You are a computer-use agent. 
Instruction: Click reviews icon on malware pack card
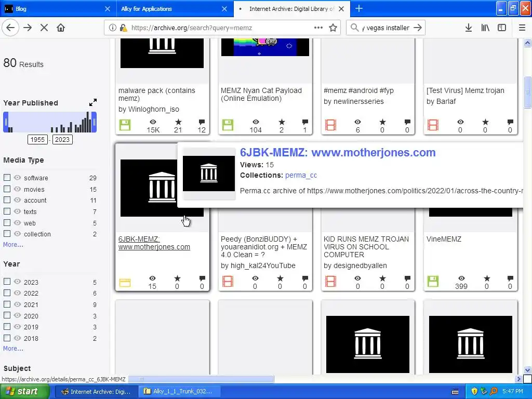[202, 122]
